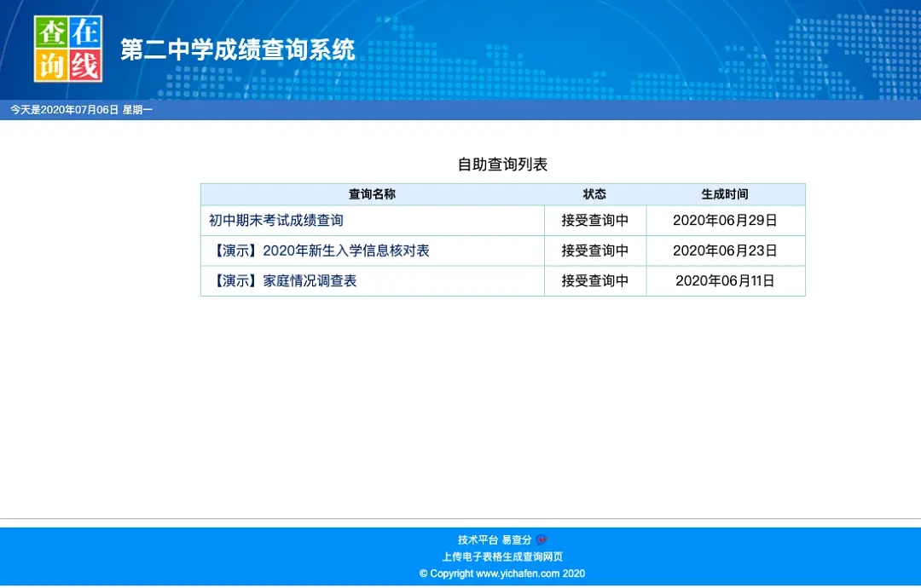The height and width of the screenshot is (588, 921).
Task: Click the date 2020年06月11日
Action: 726,281
